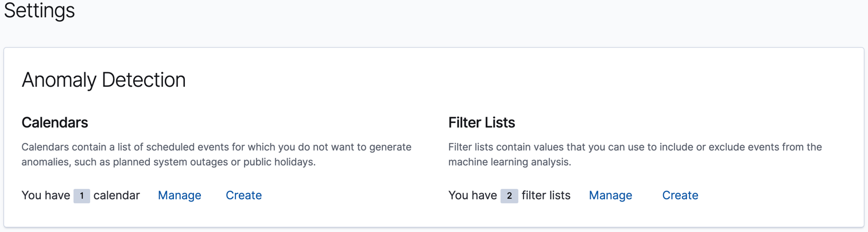868x232 pixels.
Task: Click the Anomaly Detection heading
Action: [103, 80]
